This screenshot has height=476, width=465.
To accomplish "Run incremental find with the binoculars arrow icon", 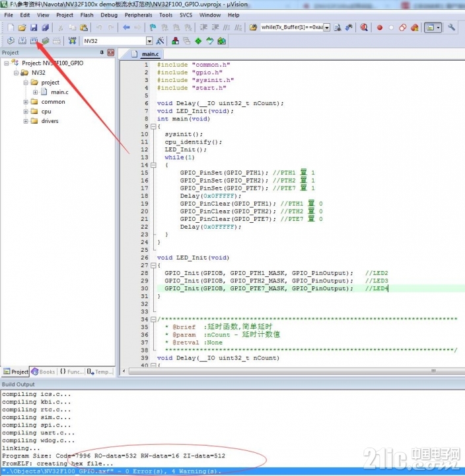I will pyautogui.click(x=349, y=27).
